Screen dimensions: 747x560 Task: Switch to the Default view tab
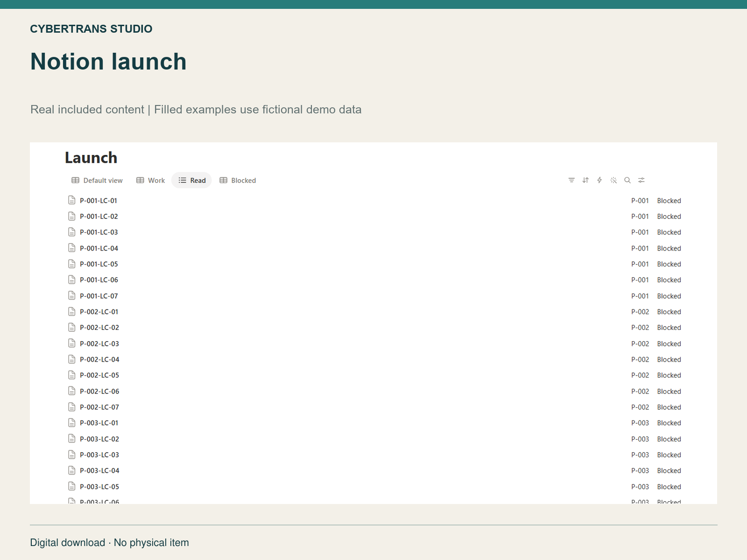(x=97, y=180)
